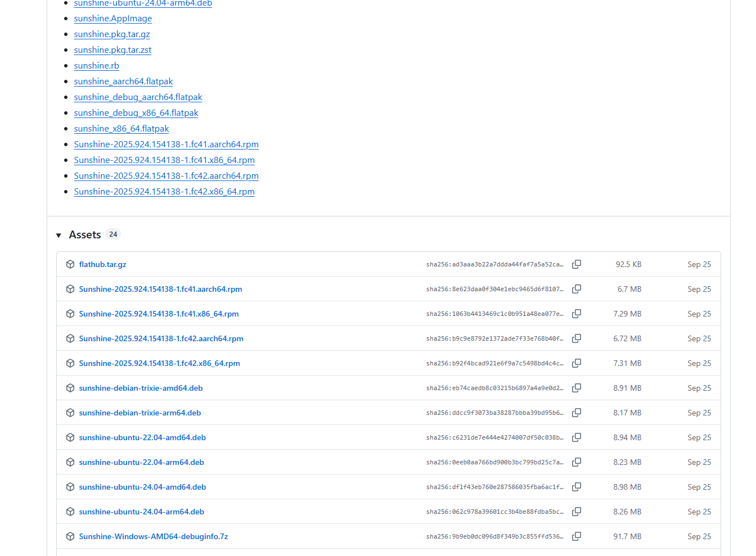The width and height of the screenshot is (756, 556).
Task: Download the flathub.tar.gz asset
Action: 102,264
